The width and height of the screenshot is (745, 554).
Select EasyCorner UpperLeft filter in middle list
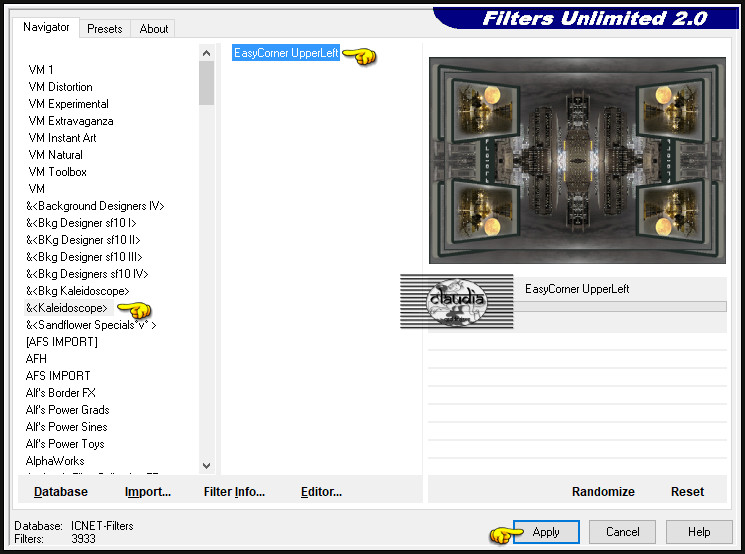pos(286,53)
